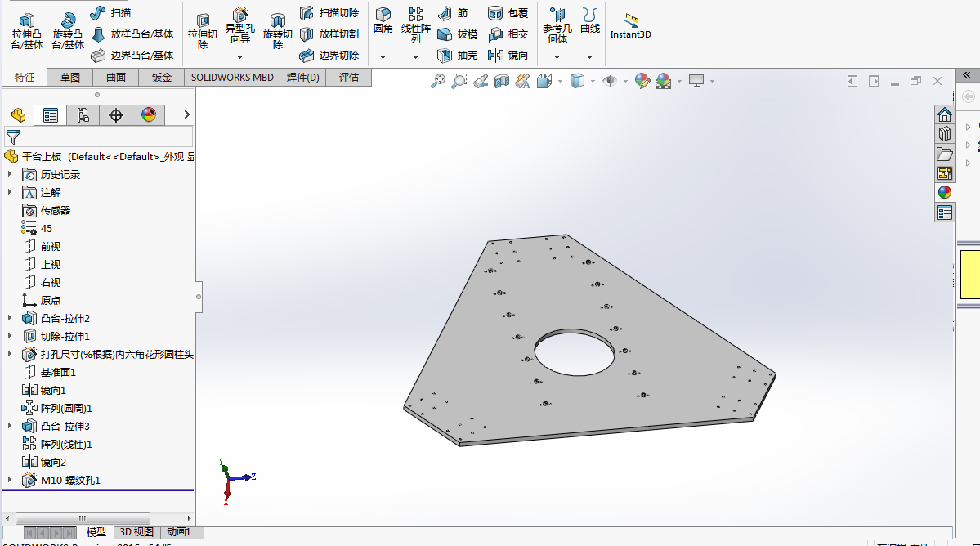Click the 扫描切除 swept cut tool
This screenshot has height=546, width=980.
coord(329,12)
